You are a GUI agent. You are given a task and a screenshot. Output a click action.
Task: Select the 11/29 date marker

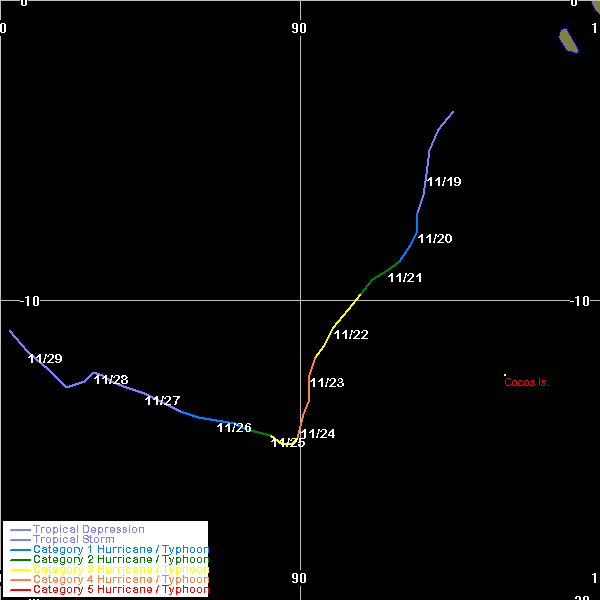(45, 359)
